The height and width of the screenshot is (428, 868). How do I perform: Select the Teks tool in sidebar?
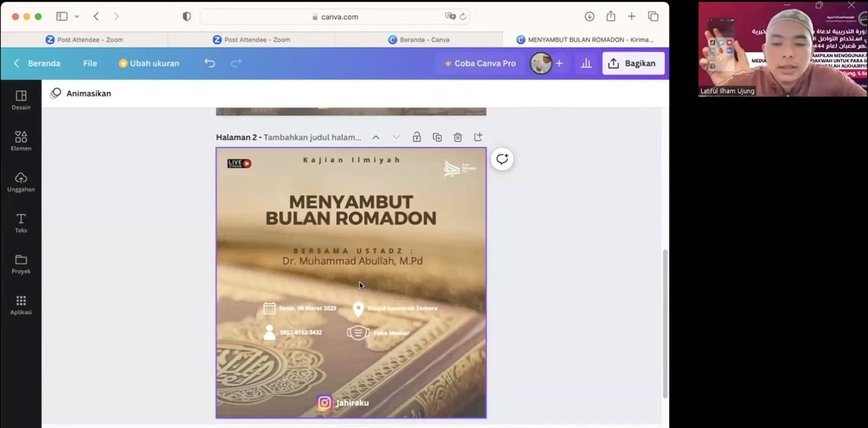click(21, 222)
